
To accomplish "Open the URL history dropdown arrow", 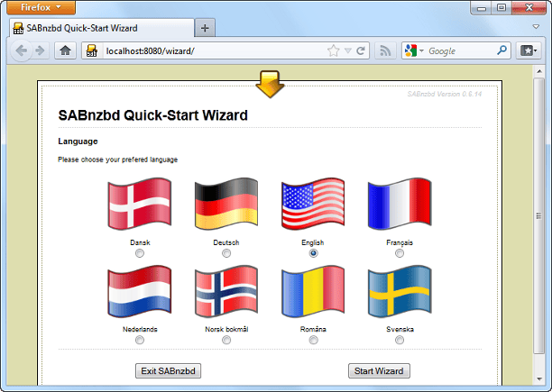I will 348,51.
